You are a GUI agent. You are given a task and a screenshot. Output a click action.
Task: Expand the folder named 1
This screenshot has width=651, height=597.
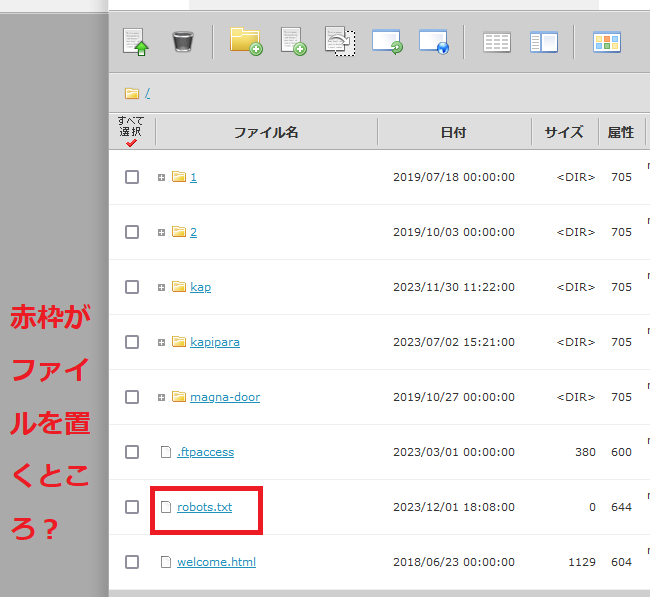pyautogui.click(x=161, y=177)
